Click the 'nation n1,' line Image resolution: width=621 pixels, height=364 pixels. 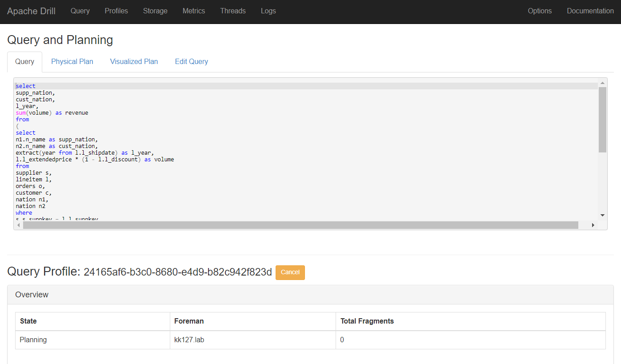[32, 200]
